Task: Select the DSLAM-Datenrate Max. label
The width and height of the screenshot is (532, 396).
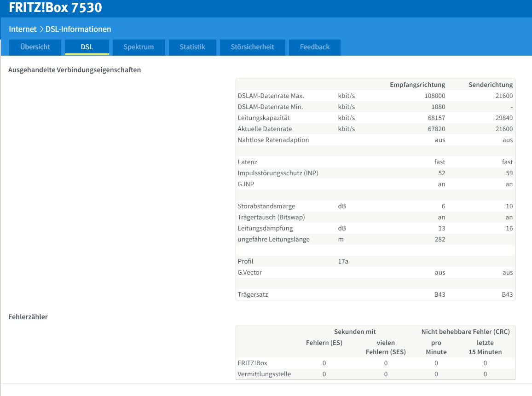Action: 271,96
